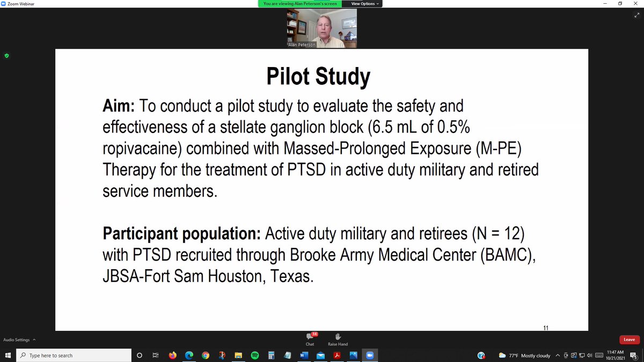
Task: Open File Explorer from taskbar
Action: pos(238,355)
